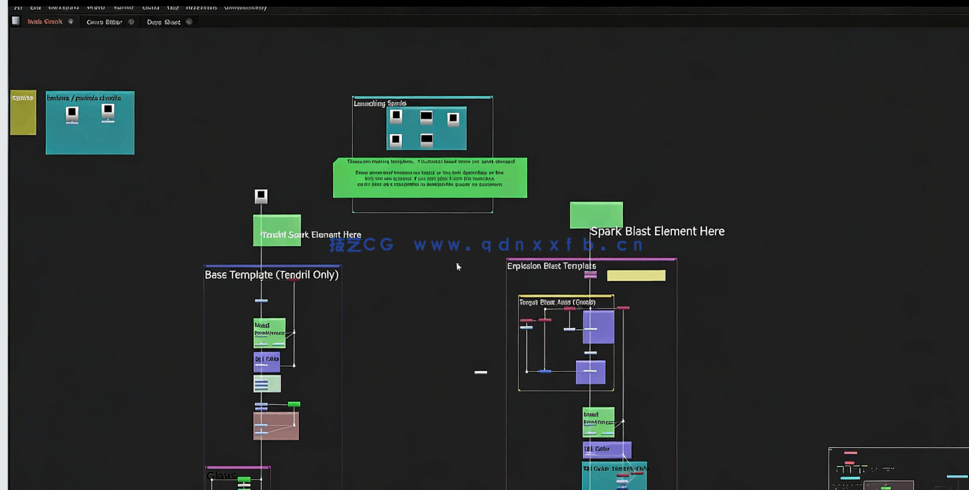Switch to the Curve Editor tab

click(104, 22)
